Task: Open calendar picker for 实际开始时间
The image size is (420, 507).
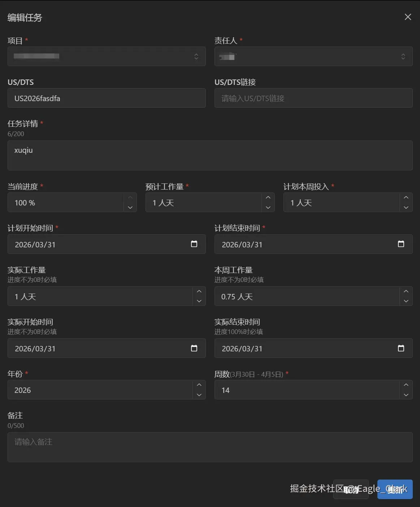Action: coord(194,348)
